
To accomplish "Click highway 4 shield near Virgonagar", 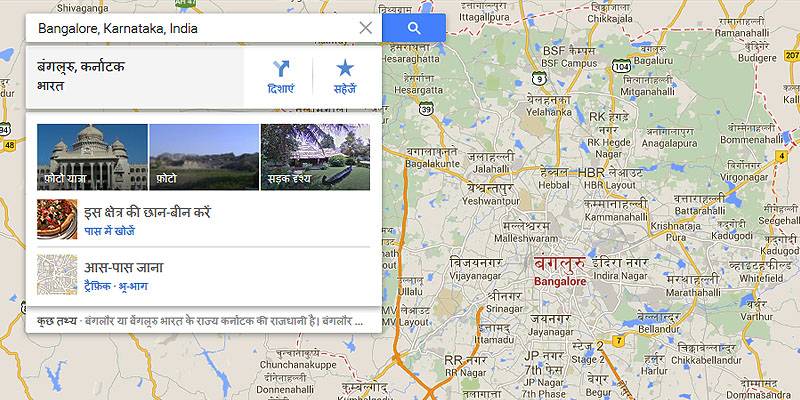I will (781, 156).
